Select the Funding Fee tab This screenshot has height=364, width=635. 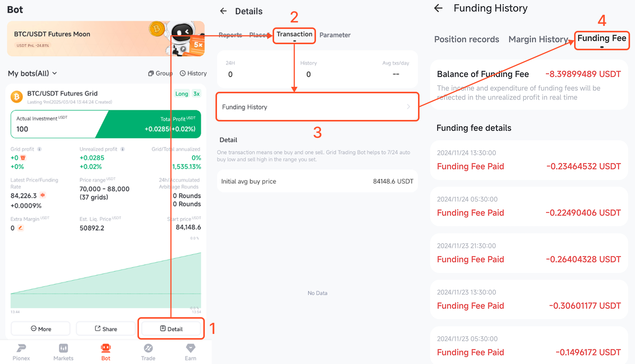(x=601, y=39)
